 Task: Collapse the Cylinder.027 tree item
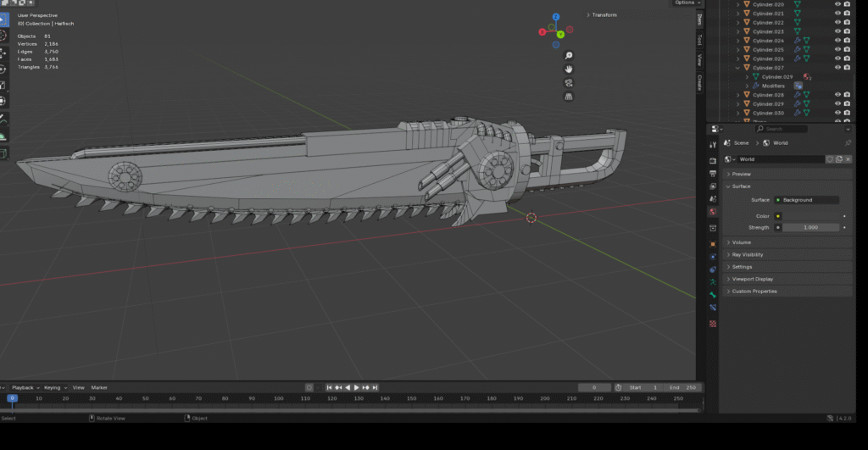click(x=737, y=68)
